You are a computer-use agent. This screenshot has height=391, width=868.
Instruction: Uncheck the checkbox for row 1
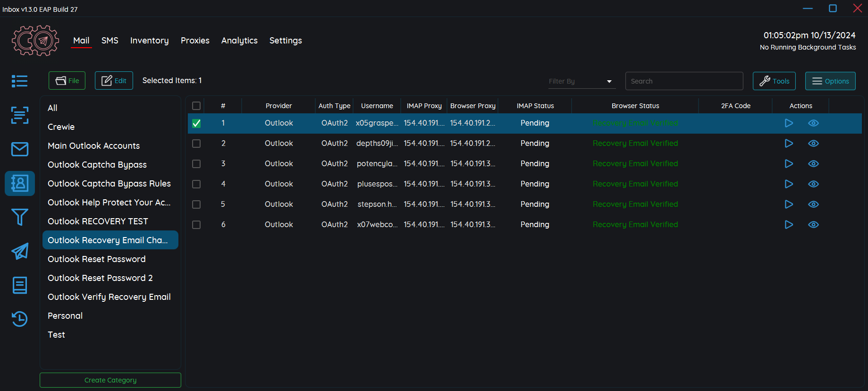tap(196, 123)
